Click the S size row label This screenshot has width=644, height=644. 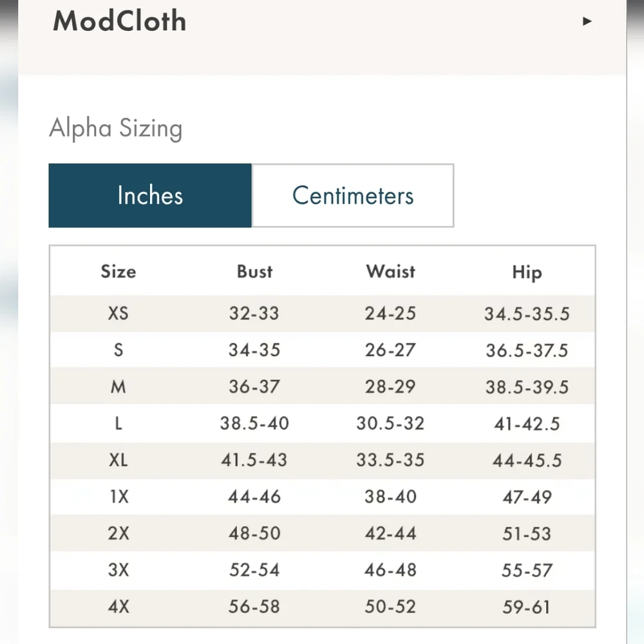(x=118, y=350)
